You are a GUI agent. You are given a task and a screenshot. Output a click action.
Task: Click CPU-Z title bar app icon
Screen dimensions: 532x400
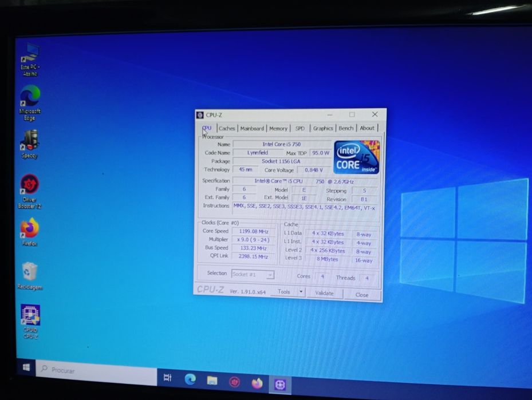pyautogui.click(x=200, y=115)
